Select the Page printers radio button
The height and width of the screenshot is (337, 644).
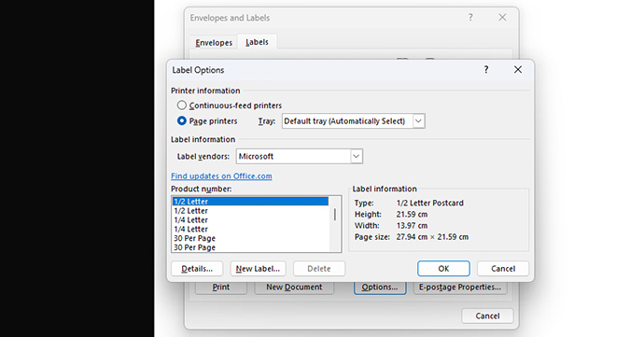[182, 120]
